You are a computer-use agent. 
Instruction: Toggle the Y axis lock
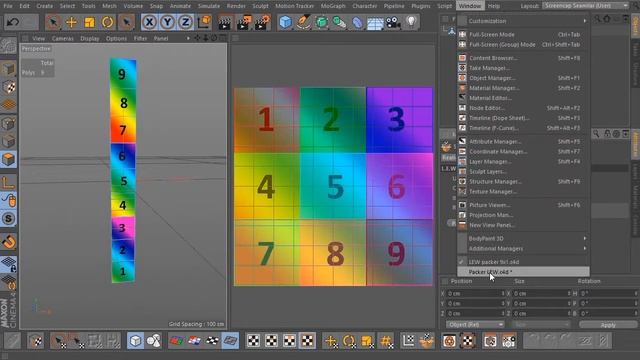pos(167,22)
